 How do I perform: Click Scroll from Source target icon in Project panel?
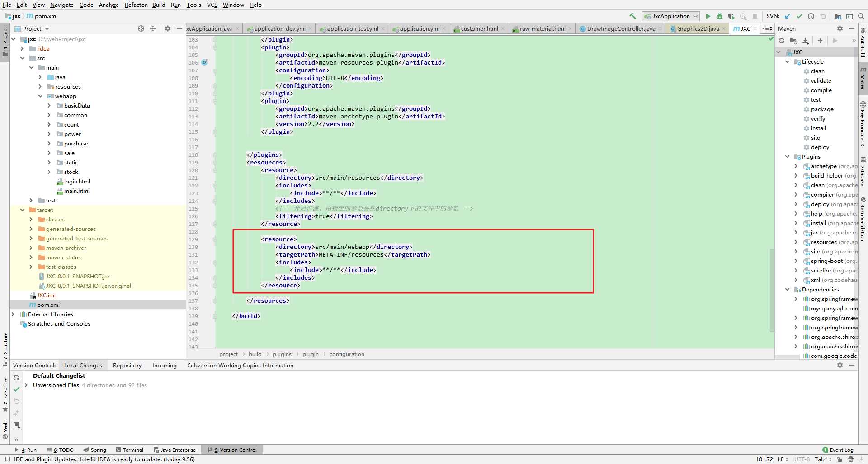pos(141,28)
